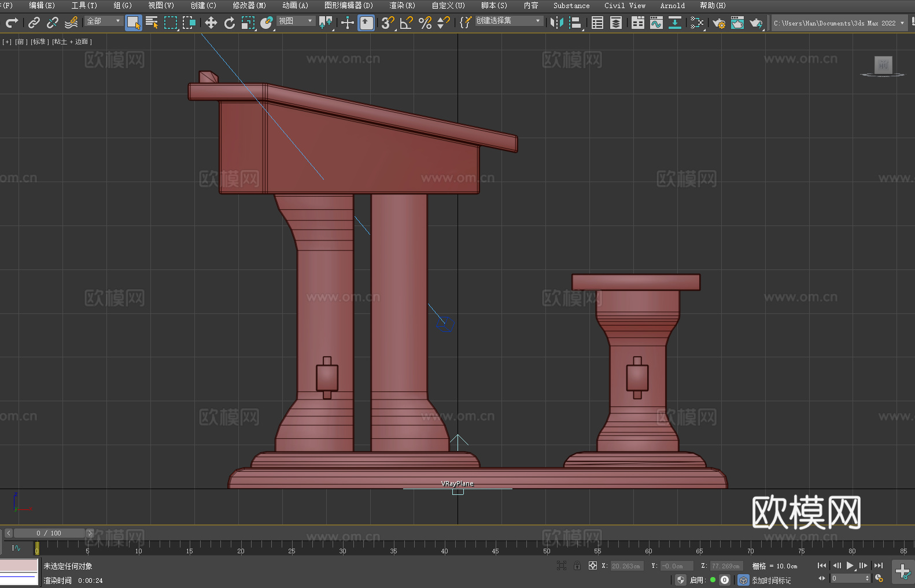The width and height of the screenshot is (915, 588).
Task: Click the ViewCube front face
Action: click(x=883, y=65)
